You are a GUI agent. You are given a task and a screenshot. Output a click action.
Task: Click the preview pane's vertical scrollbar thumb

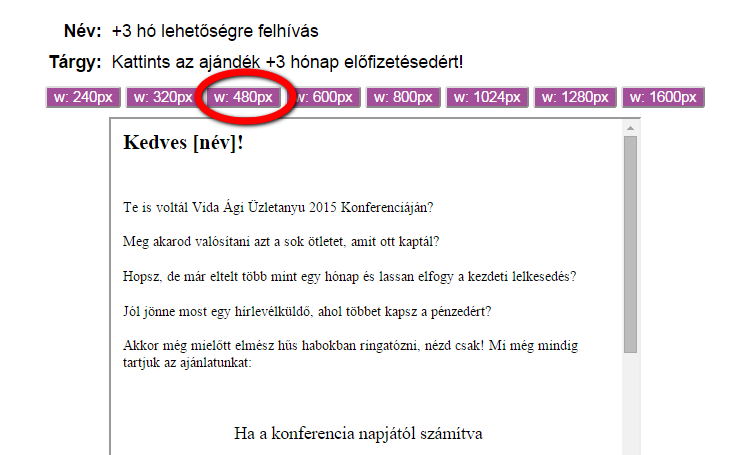coord(630,244)
